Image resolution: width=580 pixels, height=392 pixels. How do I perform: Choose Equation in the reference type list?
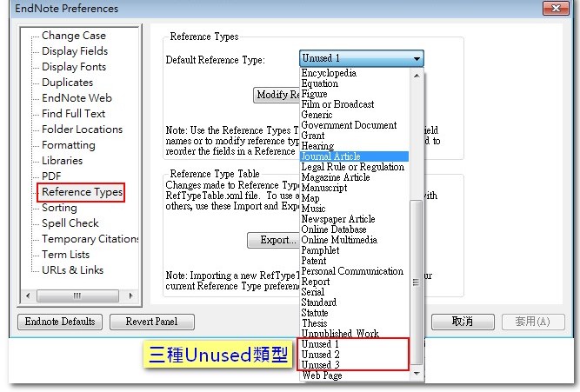(x=320, y=83)
